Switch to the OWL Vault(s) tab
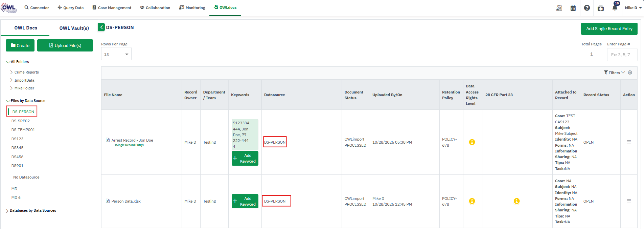644x229 pixels. pos(74,28)
